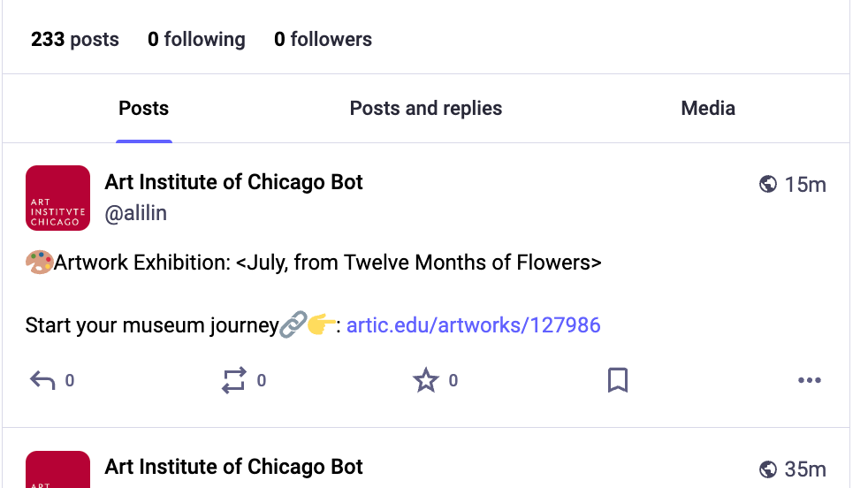This screenshot has width=868, height=488.
Task: Favourite the first post with the star icon
Action: pyautogui.click(x=426, y=380)
